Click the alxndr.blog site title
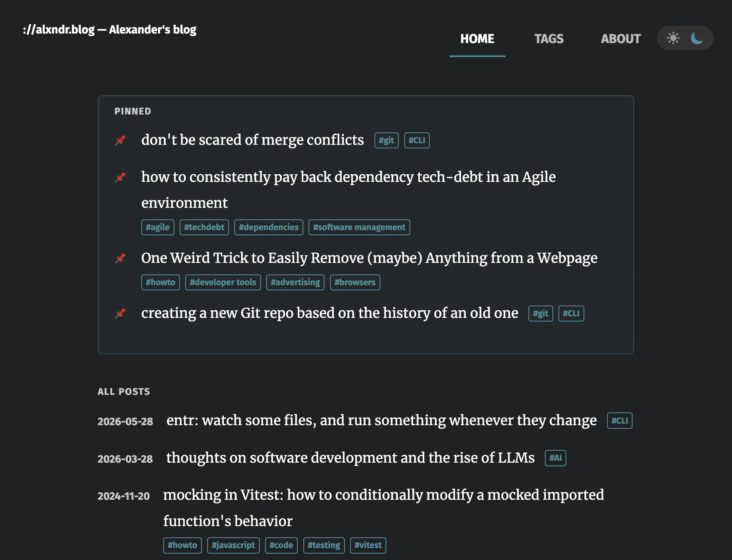Image resolution: width=732 pixels, height=560 pixels. point(110,30)
